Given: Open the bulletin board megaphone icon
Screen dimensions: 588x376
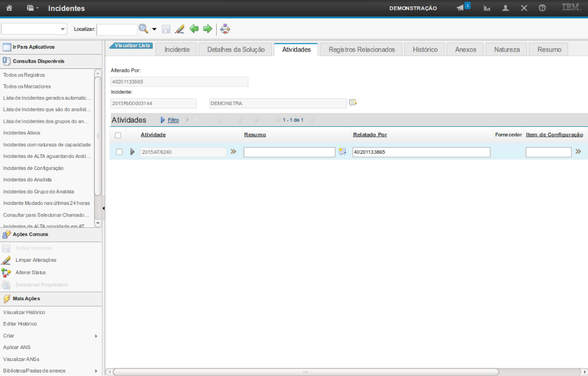Looking at the screenshot, I should (460, 8).
